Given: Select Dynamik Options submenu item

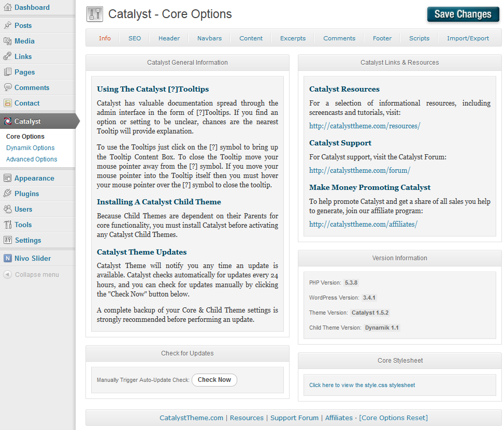Looking at the screenshot, I should [30, 148].
